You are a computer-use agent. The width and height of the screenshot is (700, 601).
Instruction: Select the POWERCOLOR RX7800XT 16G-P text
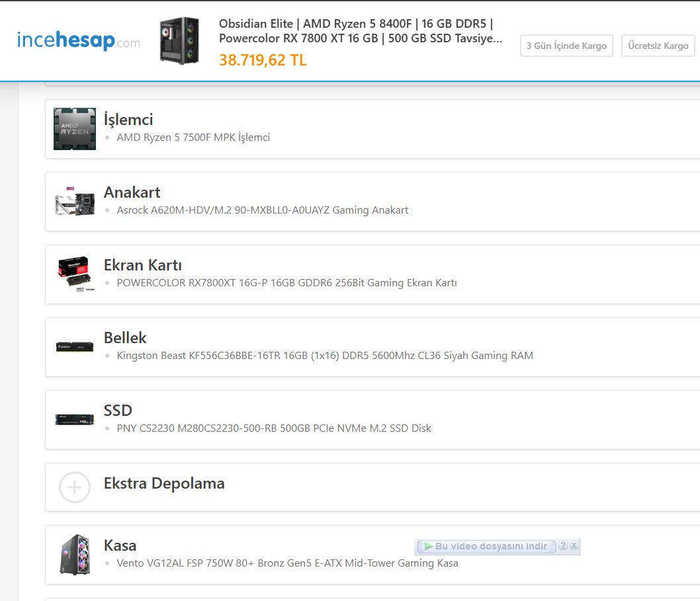point(286,283)
